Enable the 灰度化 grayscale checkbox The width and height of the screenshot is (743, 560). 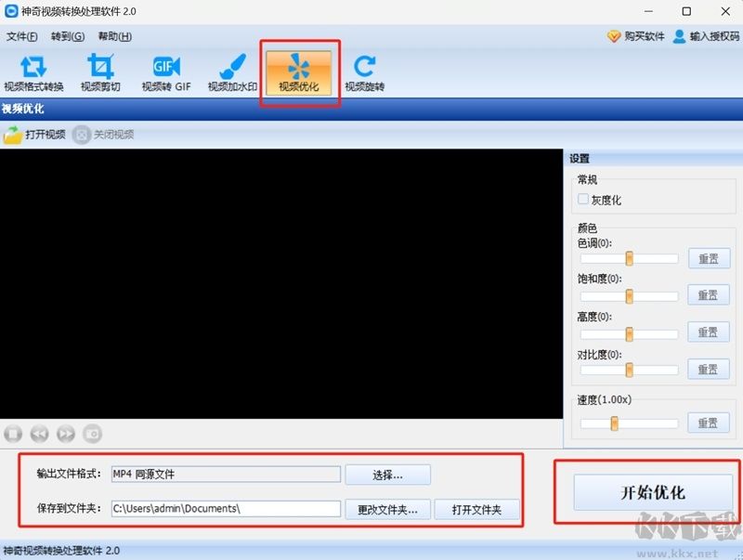click(583, 199)
